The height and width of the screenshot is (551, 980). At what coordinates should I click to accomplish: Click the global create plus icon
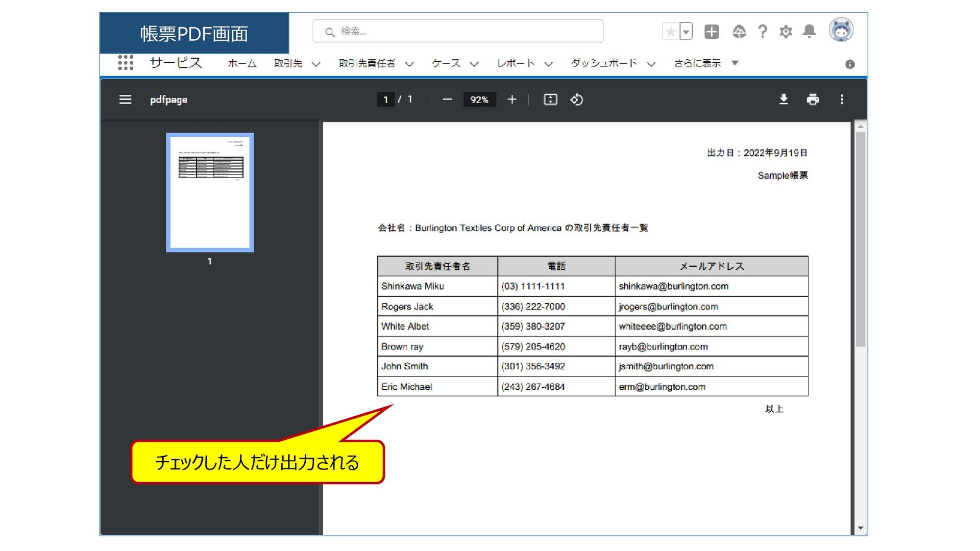click(711, 32)
